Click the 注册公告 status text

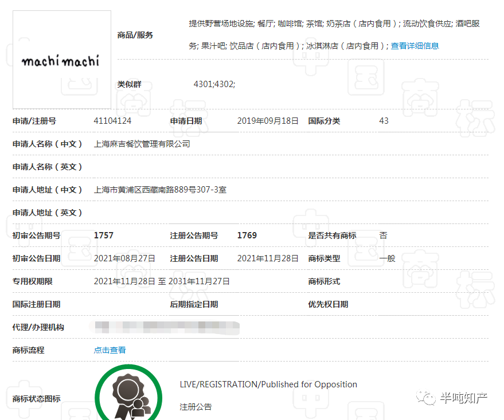pos(196,407)
